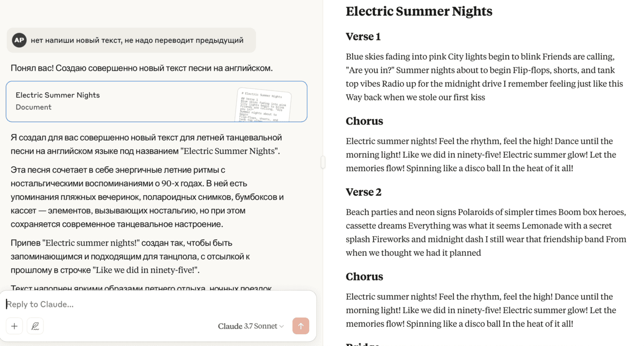
Task: Open the Electric Summer Nights document preview thumbnail
Action: point(264,104)
